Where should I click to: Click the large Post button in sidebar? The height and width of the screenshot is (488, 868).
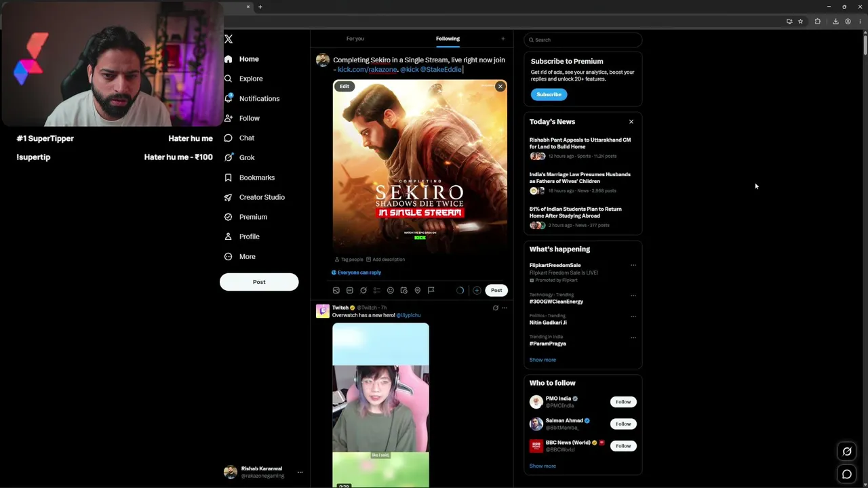259,282
